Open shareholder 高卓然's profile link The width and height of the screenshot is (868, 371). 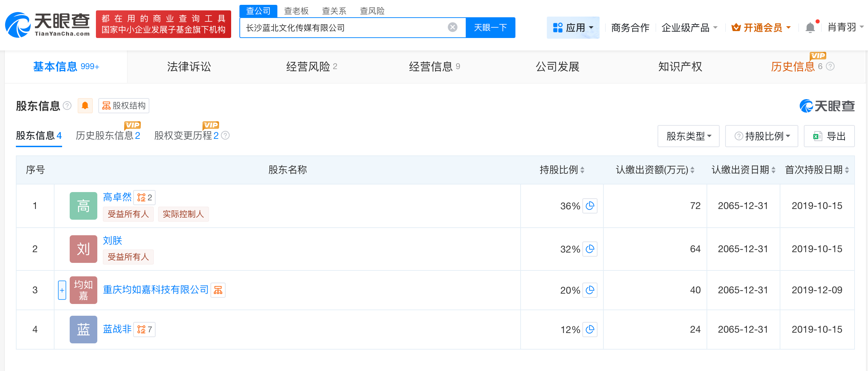coord(117,197)
